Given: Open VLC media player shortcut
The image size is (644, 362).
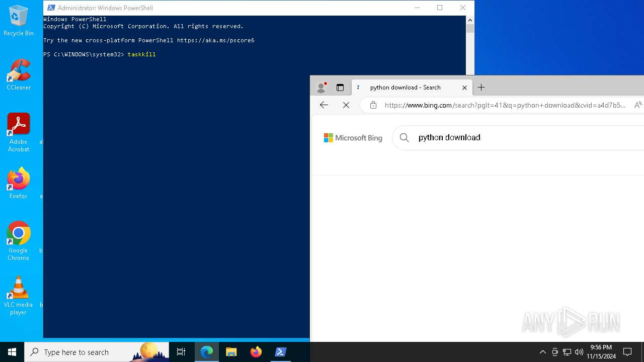Looking at the screenshot, I should [x=19, y=295].
